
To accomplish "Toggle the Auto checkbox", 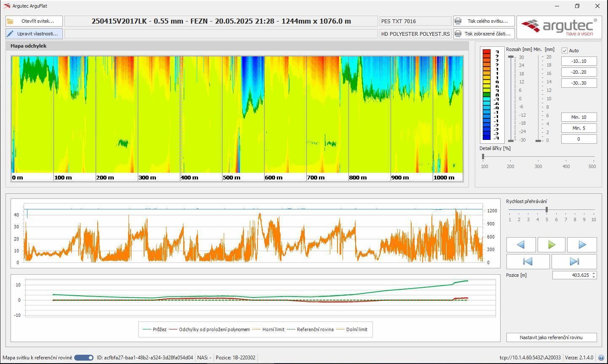I will [x=565, y=51].
